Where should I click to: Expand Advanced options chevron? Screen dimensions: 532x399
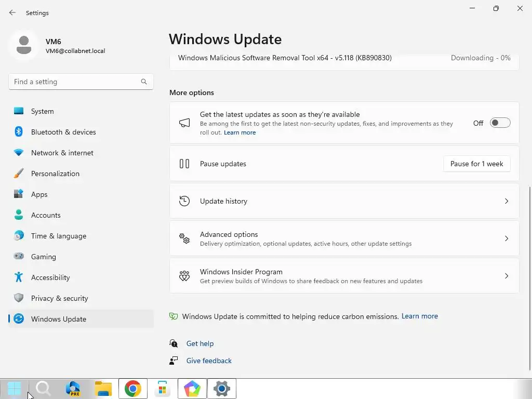click(506, 238)
